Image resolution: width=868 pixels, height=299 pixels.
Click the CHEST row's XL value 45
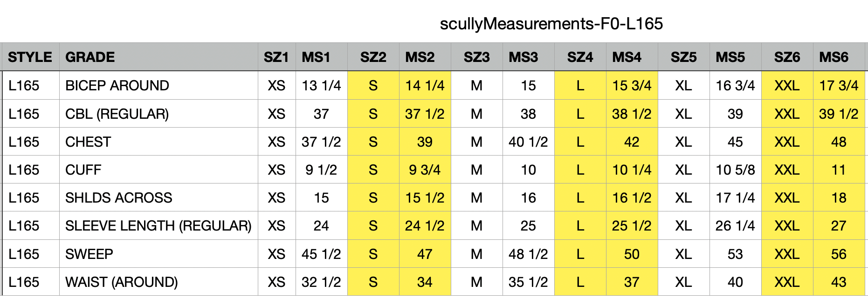735,142
